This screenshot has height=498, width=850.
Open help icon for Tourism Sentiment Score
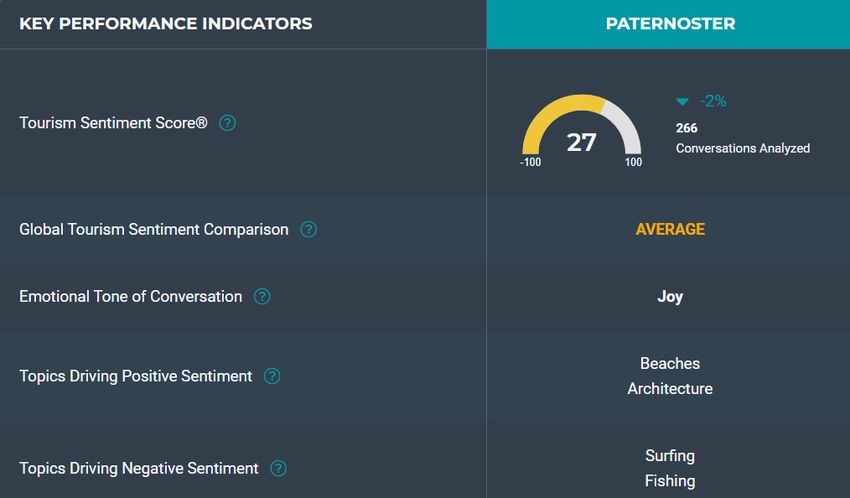click(227, 123)
